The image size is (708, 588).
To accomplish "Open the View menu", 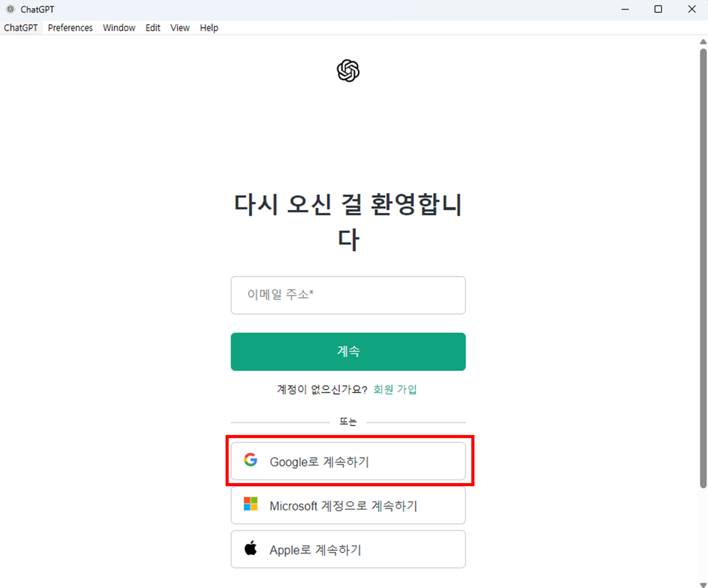I will (x=180, y=28).
